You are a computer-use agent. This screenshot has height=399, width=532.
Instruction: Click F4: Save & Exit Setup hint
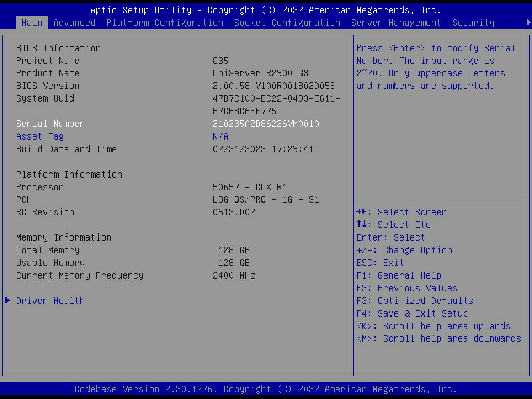click(412, 313)
